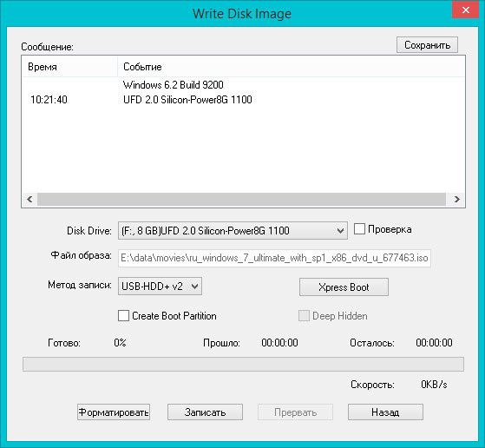The height and width of the screenshot is (448, 485).
Task: Open Xpress Boot options
Action: [x=344, y=287]
